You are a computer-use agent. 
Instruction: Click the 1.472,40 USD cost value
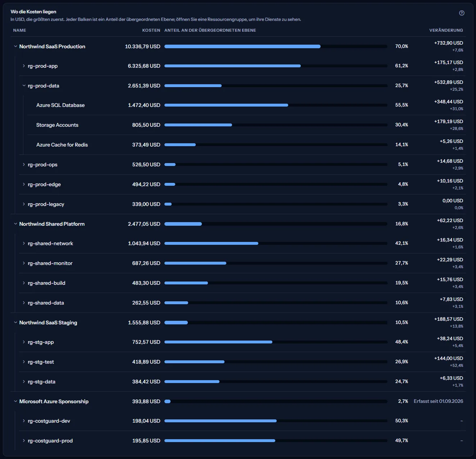tap(144, 105)
